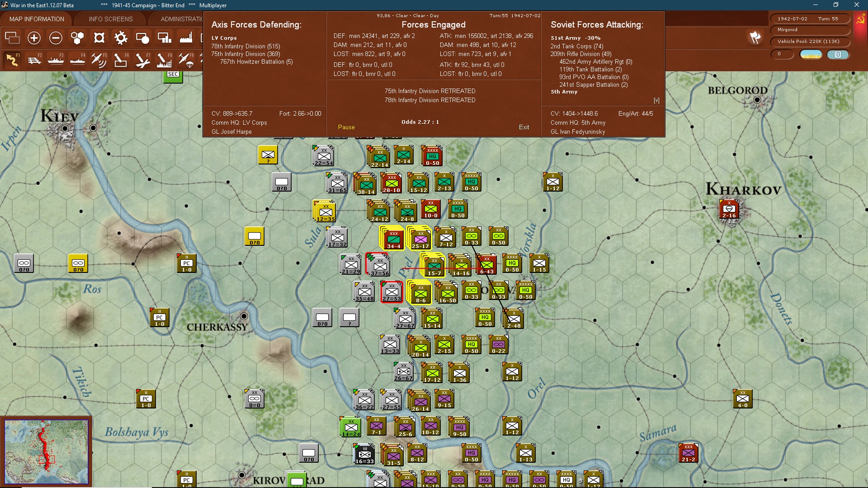Click 'GL Ivan Fedyuninsky' commander name
This screenshot has width=868, height=488.
tap(577, 132)
